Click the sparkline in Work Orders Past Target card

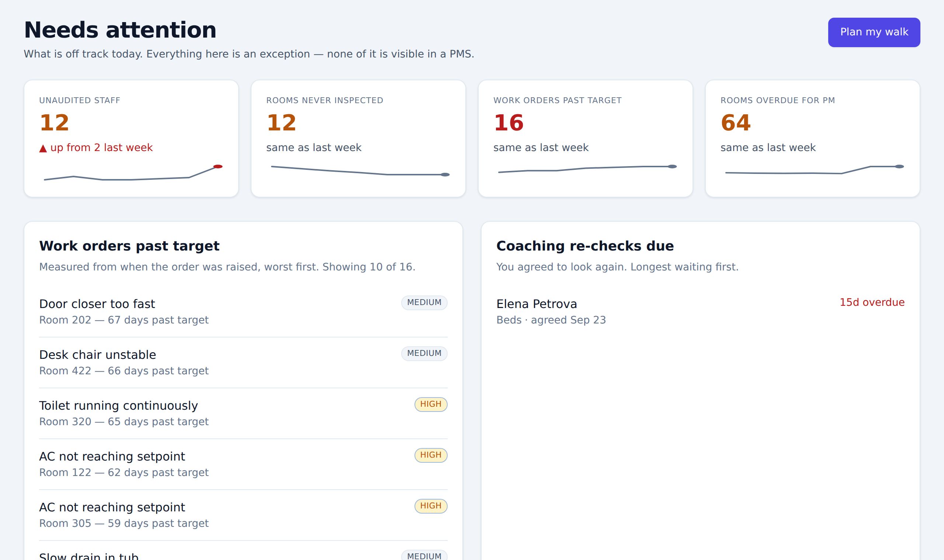click(x=587, y=169)
